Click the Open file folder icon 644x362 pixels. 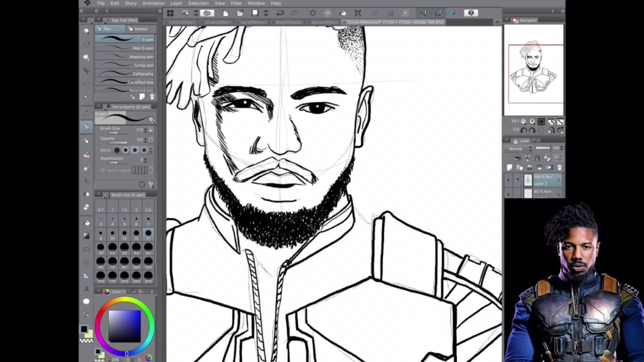(x=240, y=13)
